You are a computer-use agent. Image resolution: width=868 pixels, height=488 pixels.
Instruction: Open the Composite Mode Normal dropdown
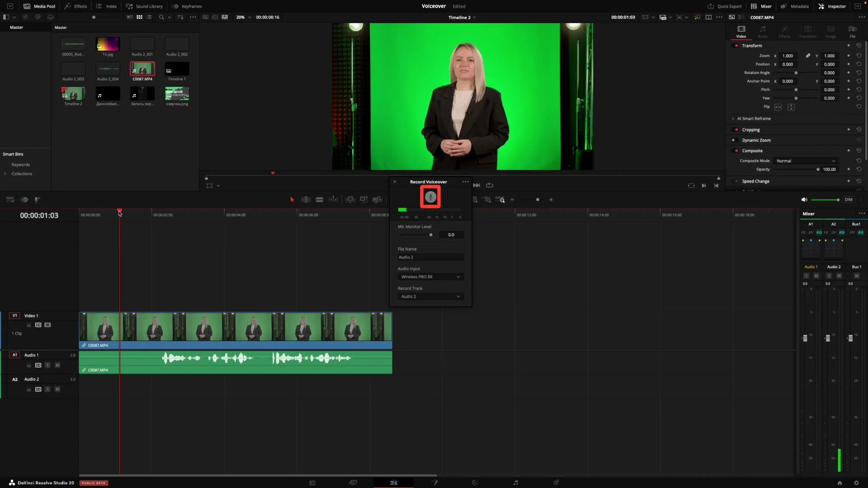tap(805, 161)
